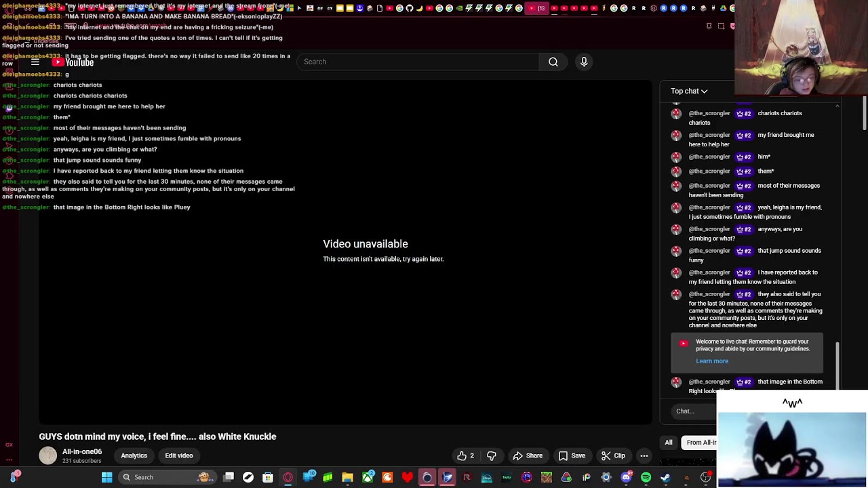
Task: Open File Explorer from taskbar
Action: click(x=347, y=477)
